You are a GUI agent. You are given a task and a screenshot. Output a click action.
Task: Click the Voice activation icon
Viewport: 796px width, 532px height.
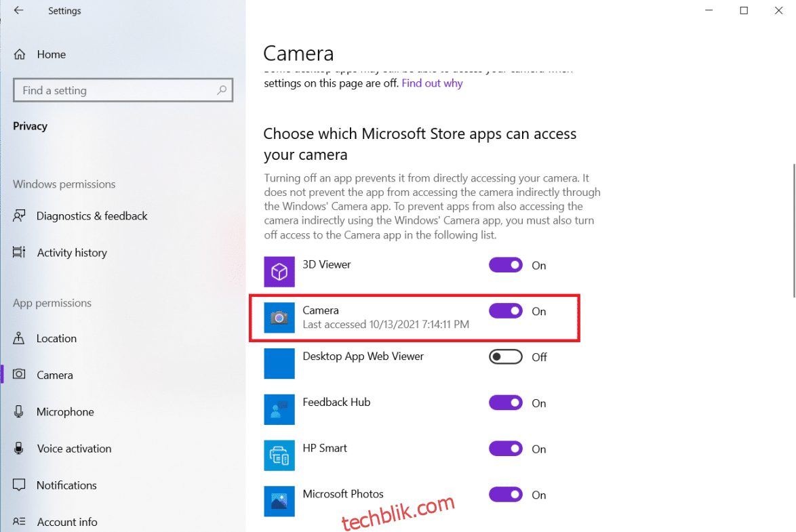point(19,448)
